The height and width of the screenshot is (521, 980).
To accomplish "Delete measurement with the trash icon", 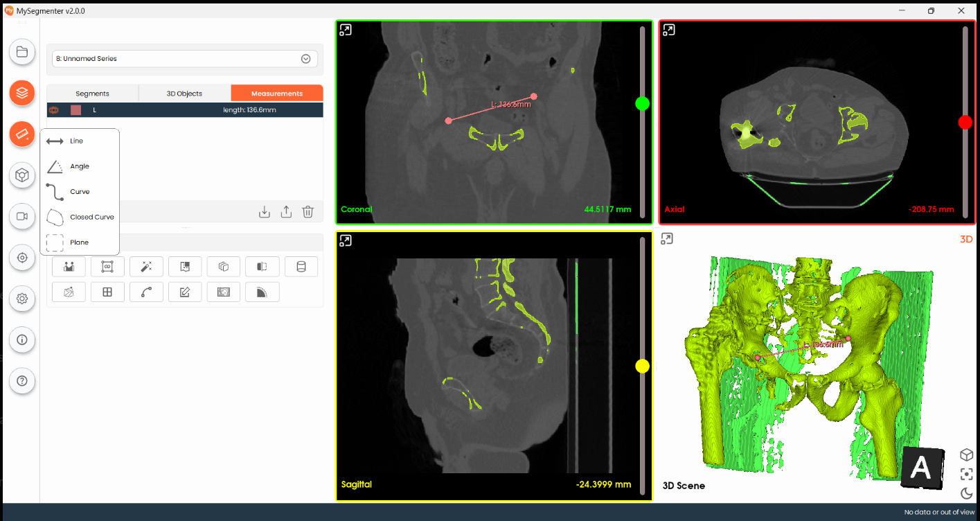I will 308,212.
